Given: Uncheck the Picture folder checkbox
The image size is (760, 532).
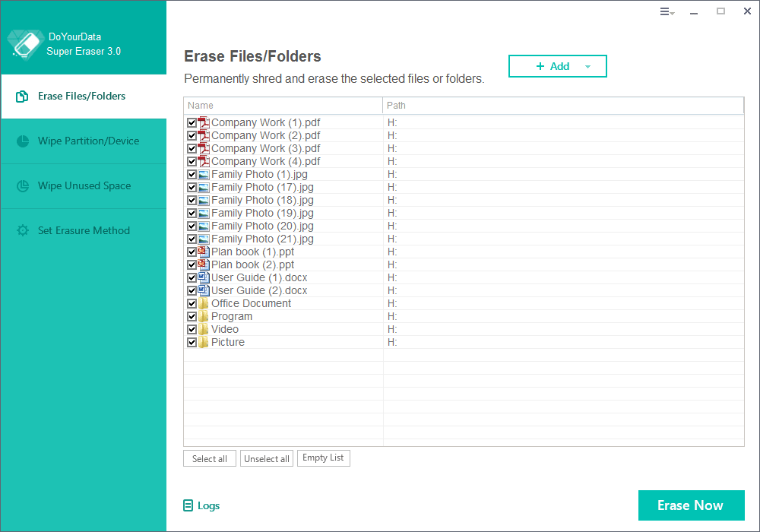Looking at the screenshot, I should (x=192, y=343).
